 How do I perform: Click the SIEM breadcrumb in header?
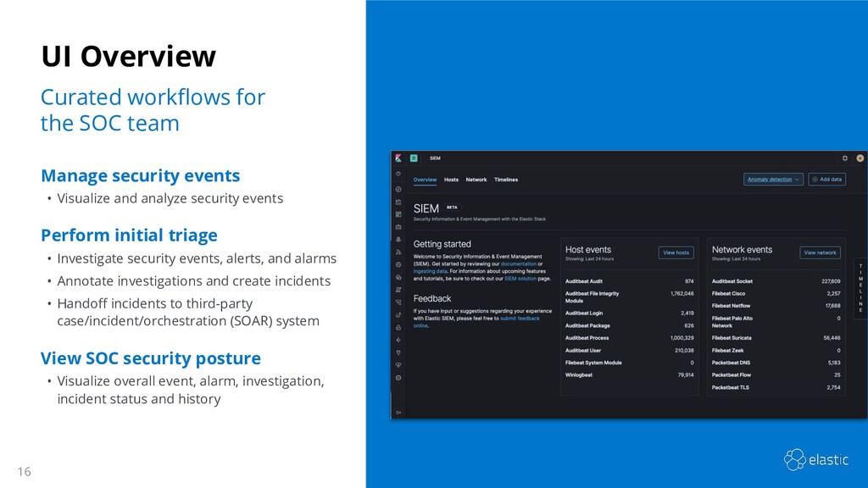tap(435, 158)
